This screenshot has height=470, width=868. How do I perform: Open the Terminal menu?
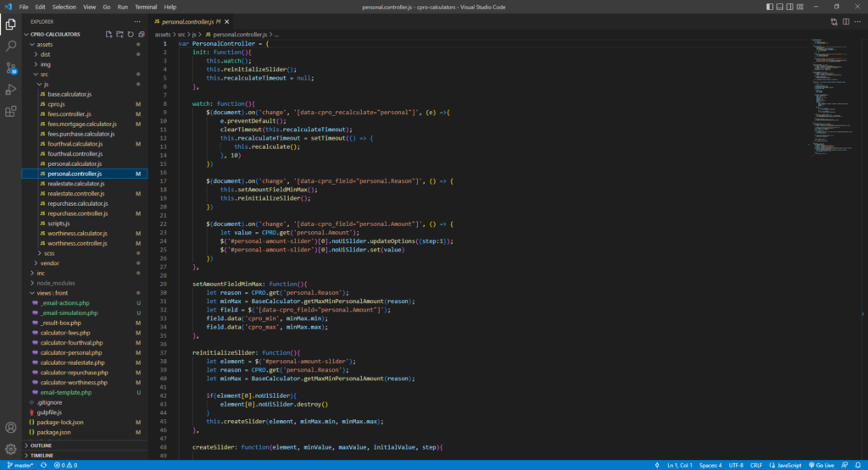(x=146, y=7)
